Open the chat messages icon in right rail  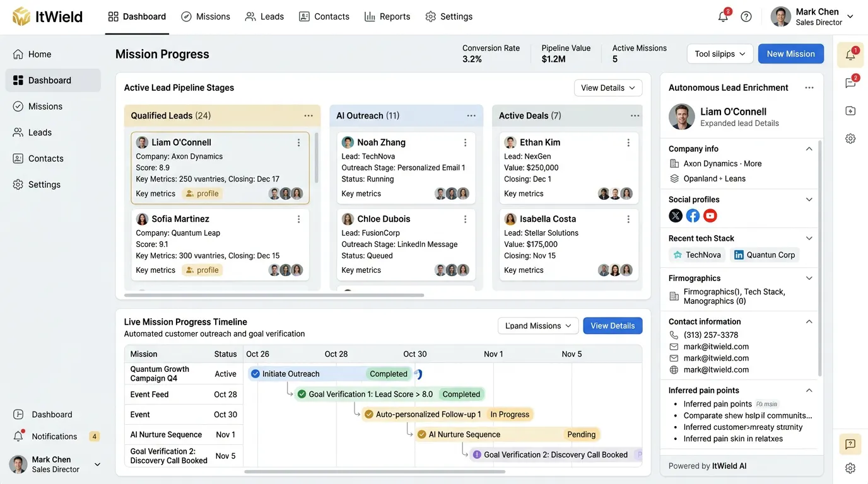850,83
